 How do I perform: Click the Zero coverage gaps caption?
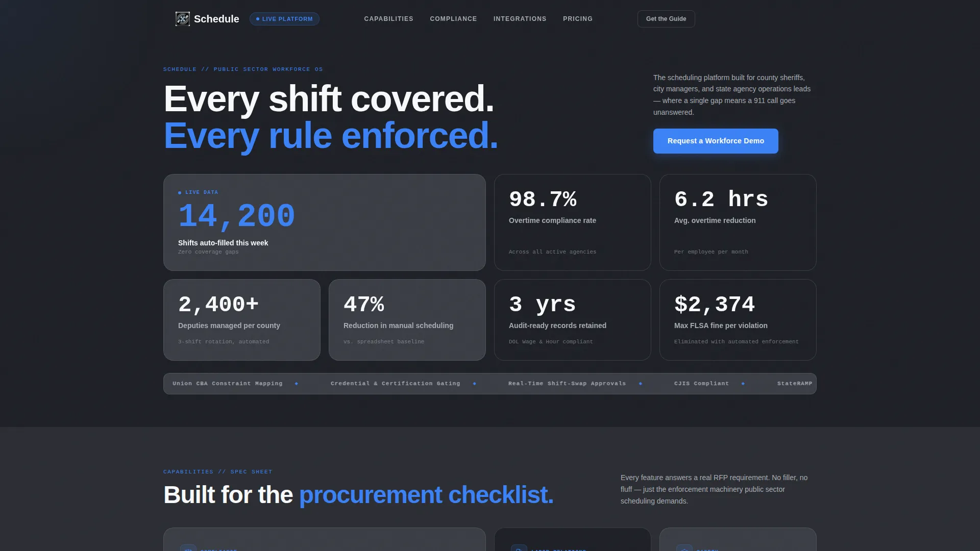tap(208, 252)
